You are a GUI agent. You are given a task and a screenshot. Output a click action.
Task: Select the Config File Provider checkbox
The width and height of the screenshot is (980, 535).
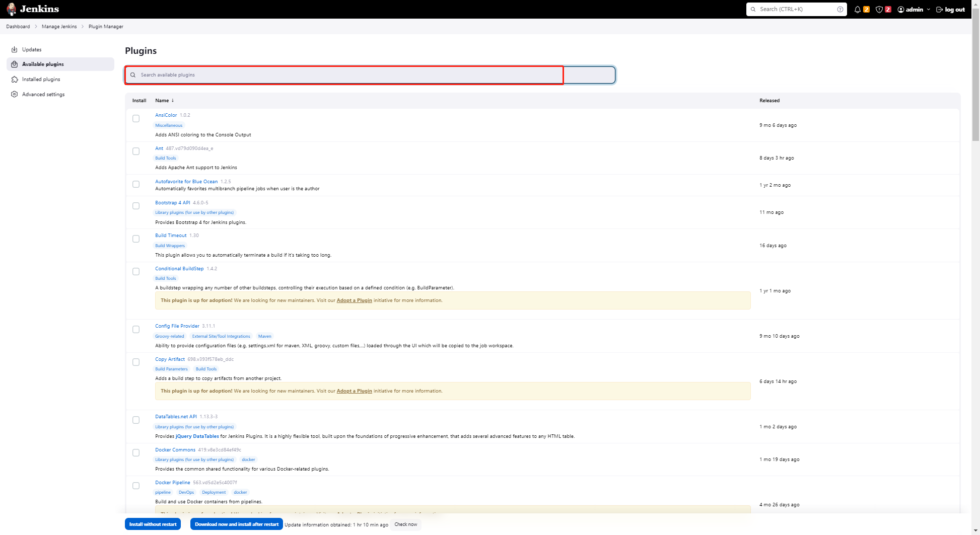136,329
